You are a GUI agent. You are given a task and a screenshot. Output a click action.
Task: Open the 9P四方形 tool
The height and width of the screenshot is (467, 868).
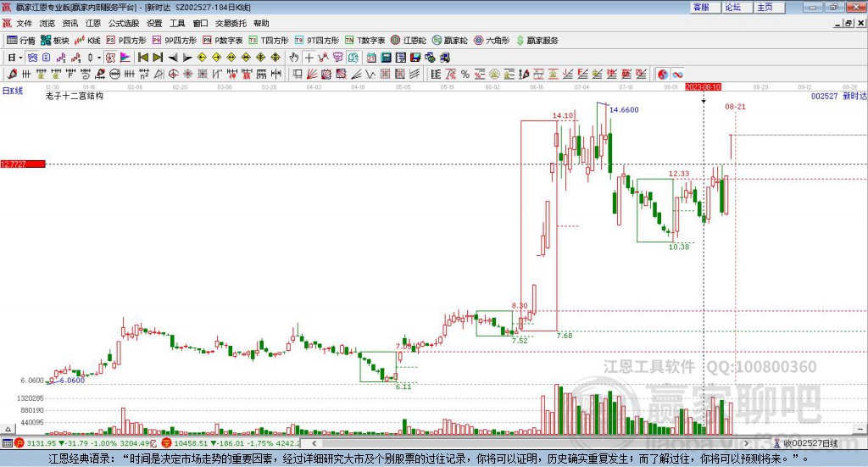click(x=174, y=41)
